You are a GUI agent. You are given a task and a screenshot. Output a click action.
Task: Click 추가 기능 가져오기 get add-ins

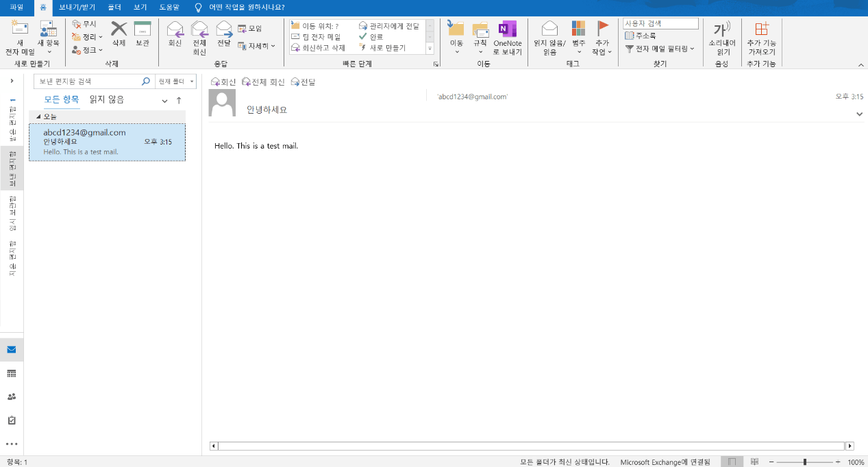coord(762,38)
